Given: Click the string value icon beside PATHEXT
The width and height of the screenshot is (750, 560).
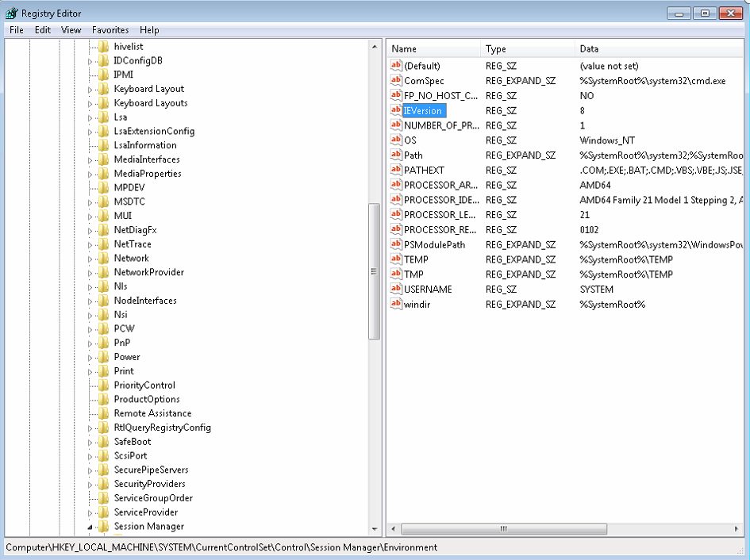Looking at the screenshot, I should (395, 170).
